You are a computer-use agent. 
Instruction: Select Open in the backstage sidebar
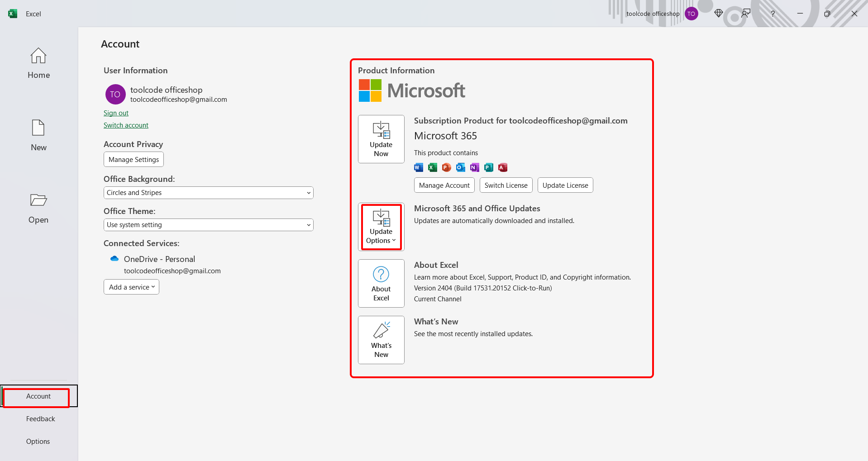38,208
